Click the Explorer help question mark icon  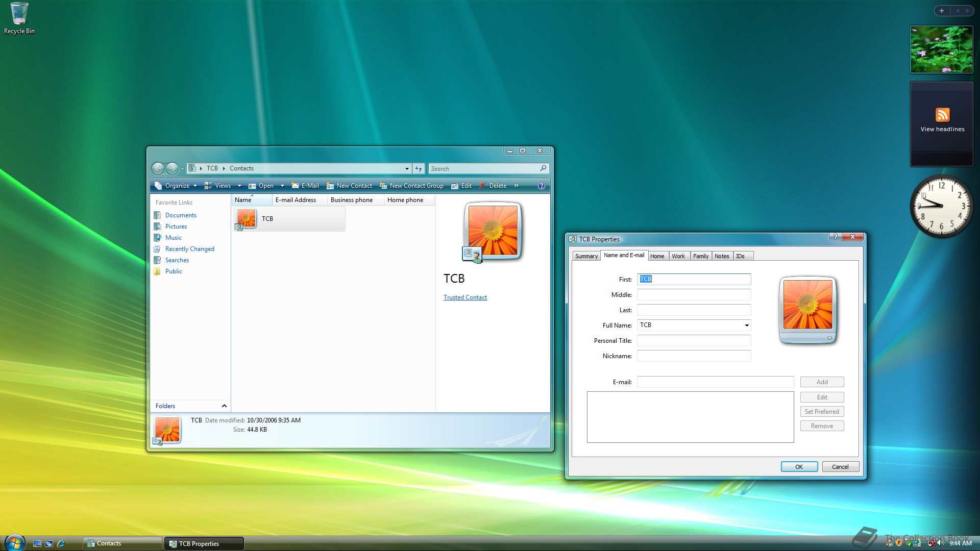pos(542,186)
